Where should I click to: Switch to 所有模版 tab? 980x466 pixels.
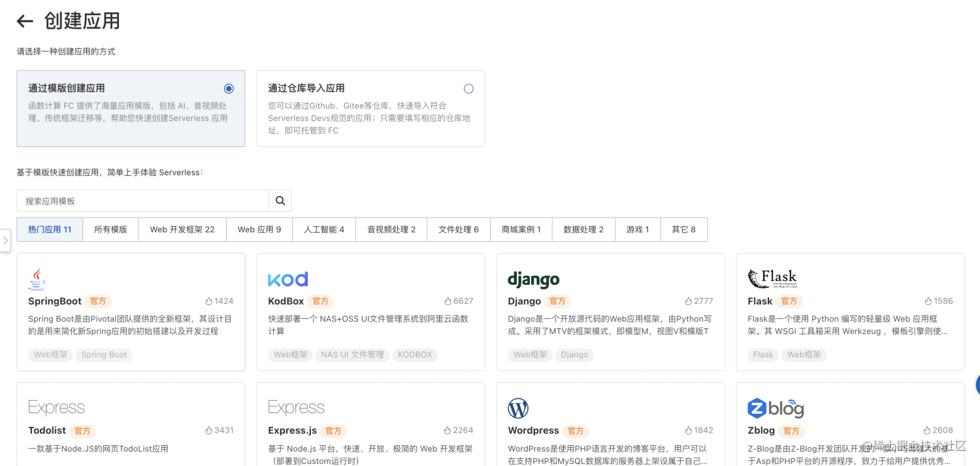click(x=110, y=229)
